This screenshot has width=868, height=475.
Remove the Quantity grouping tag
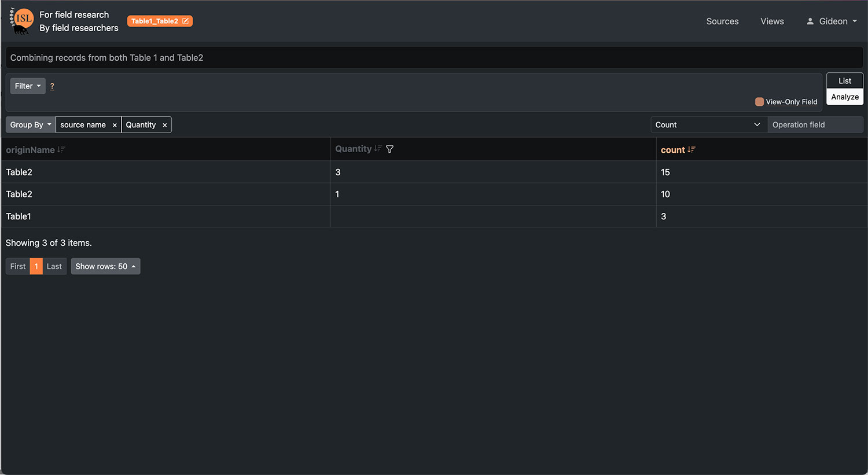pos(165,125)
